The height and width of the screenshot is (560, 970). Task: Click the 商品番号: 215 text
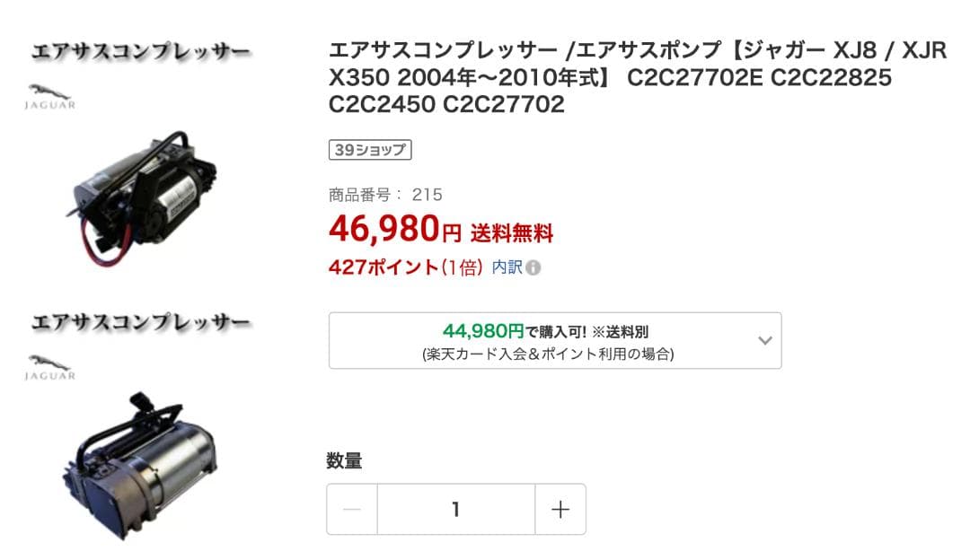[x=386, y=195]
